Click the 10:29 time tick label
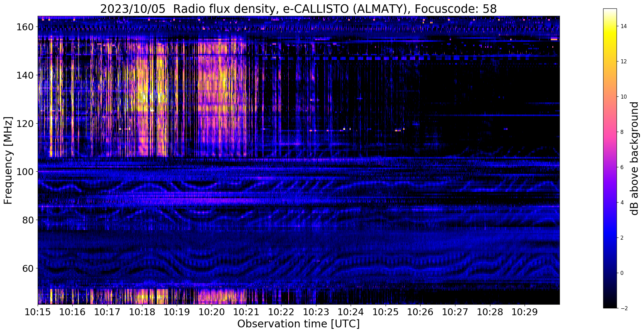Image resolution: width=644 pixels, height=333 pixels. [x=525, y=312]
